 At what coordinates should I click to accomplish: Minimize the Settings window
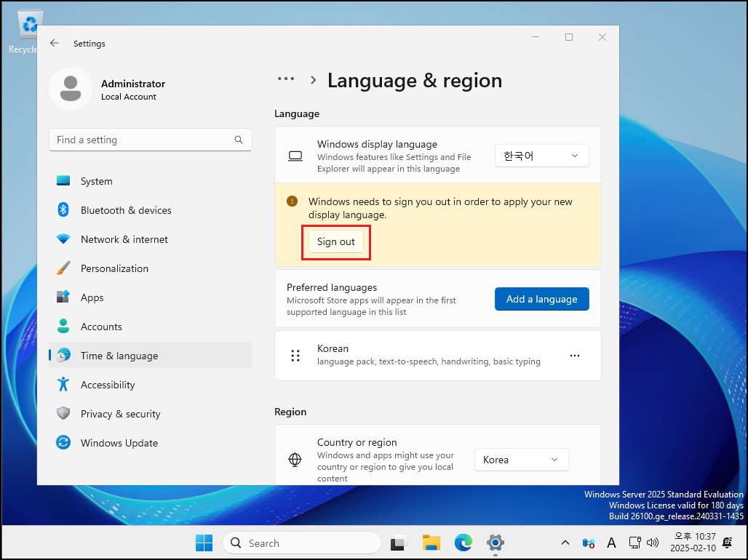(x=536, y=37)
